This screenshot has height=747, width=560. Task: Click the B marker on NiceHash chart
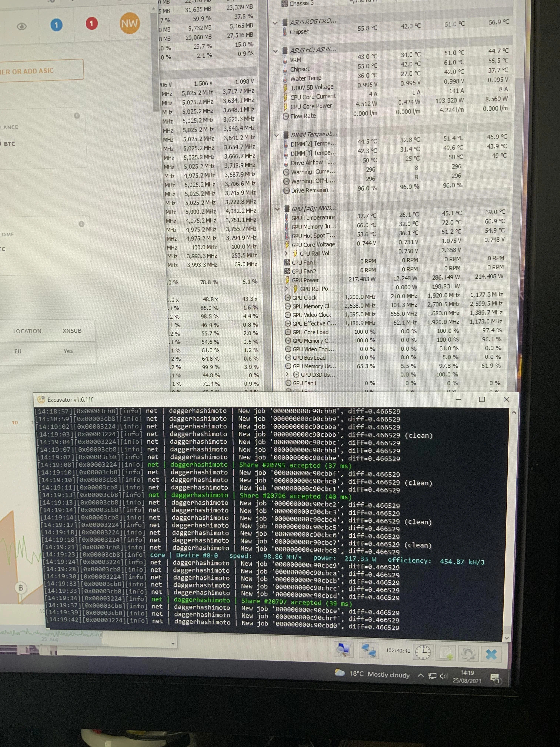point(21,588)
